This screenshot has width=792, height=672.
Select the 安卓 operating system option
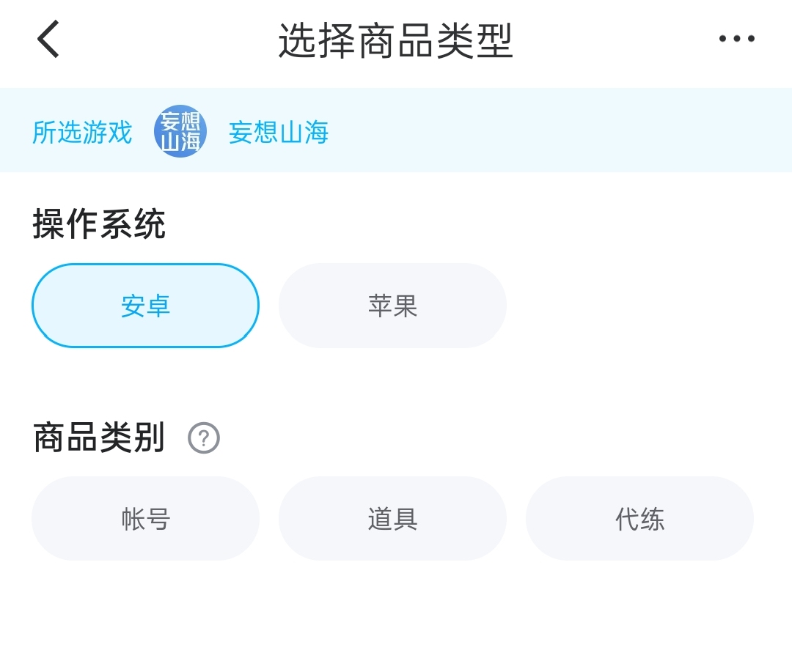coord(145,306)
